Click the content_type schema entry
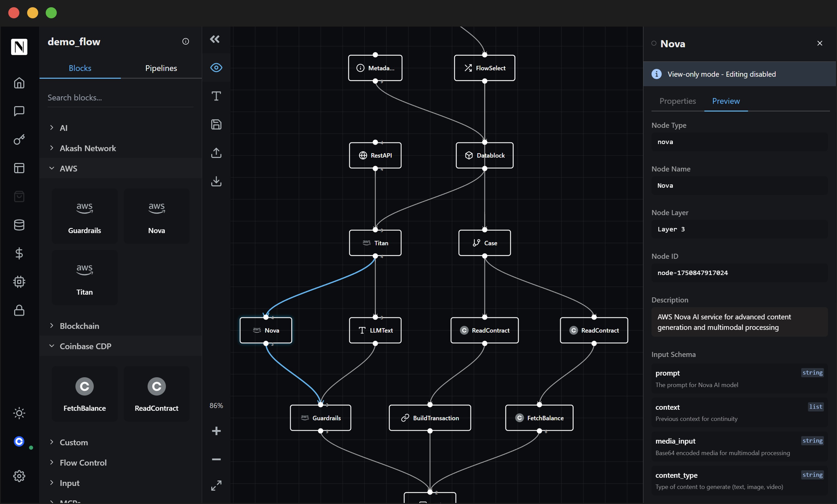 coord(739,481)
